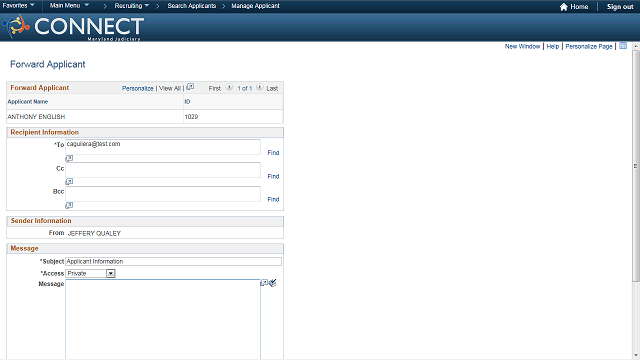The image size is (640, 360).
Task: Click the CONNECT Maryland Judiciary logo
Action: tap(73, 27)
